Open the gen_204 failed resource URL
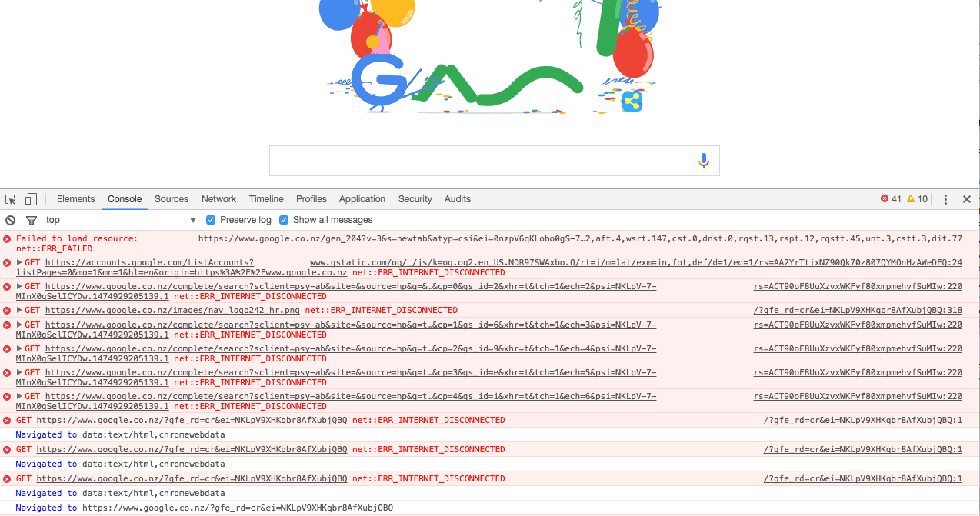Image resolution: width=980 pixels, height=516 pixels. pos(580,239)
